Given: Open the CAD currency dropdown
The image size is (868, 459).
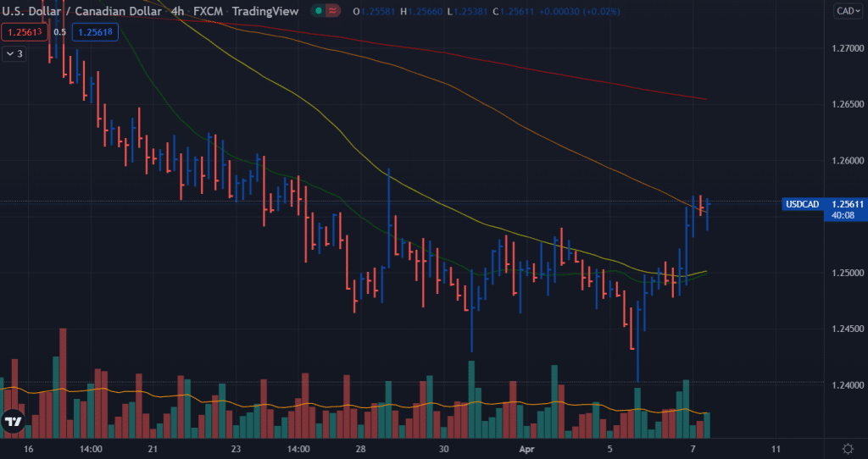Looking at the screenshot, I should coord(848,10).
